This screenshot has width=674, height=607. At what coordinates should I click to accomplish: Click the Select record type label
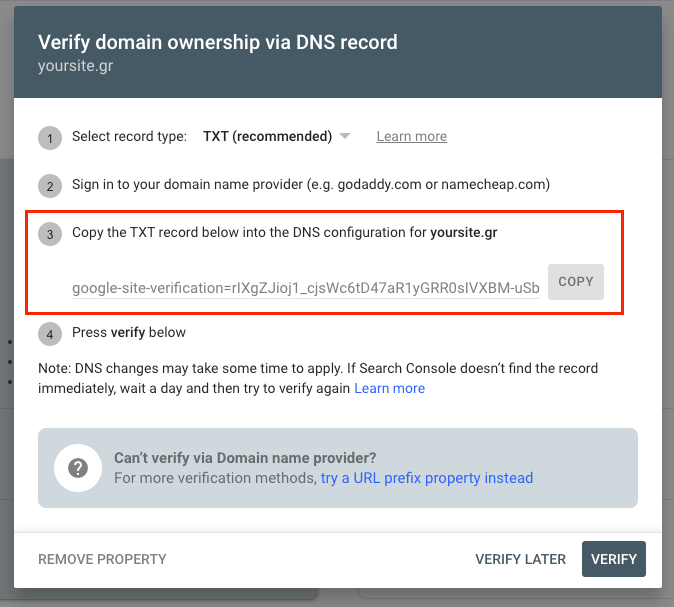129,136
